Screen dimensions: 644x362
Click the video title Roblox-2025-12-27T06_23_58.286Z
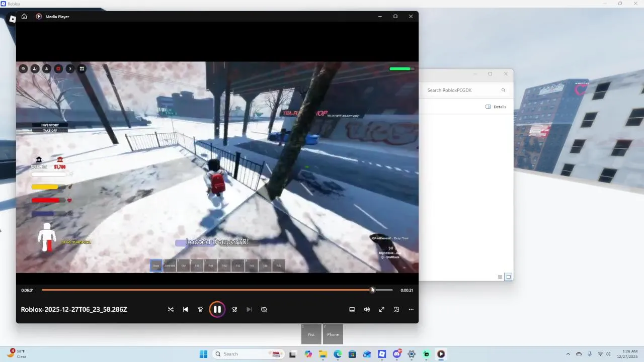[74, 309]
